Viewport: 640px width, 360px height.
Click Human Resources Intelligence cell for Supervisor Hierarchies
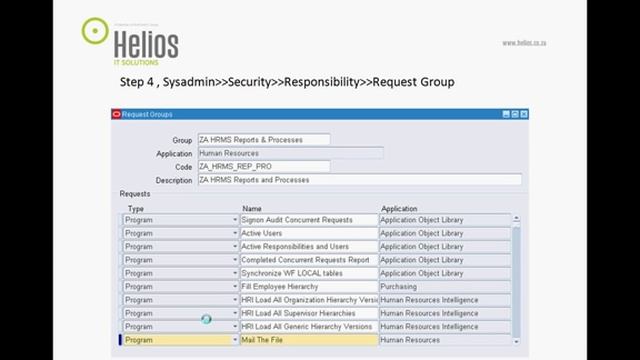445,313
